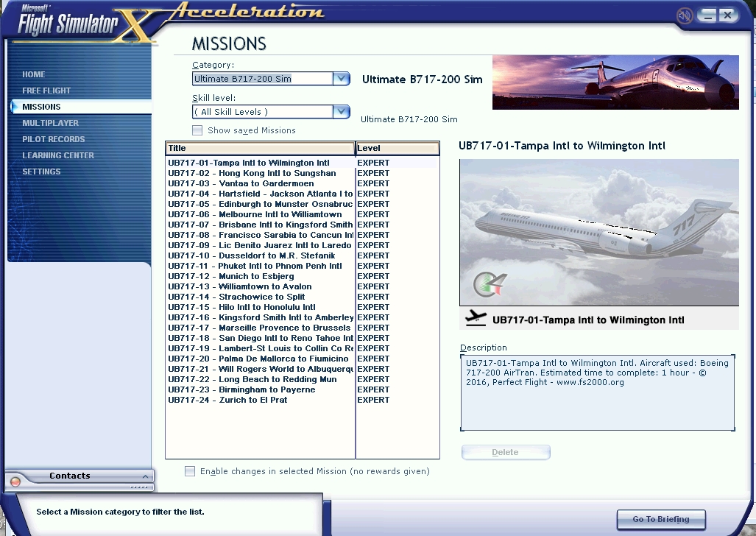Screen dimensions: 756x536
Task: Select mission UB717-11 Phuket Intl to Phnom Penh
Action: (x=302, y=266)
